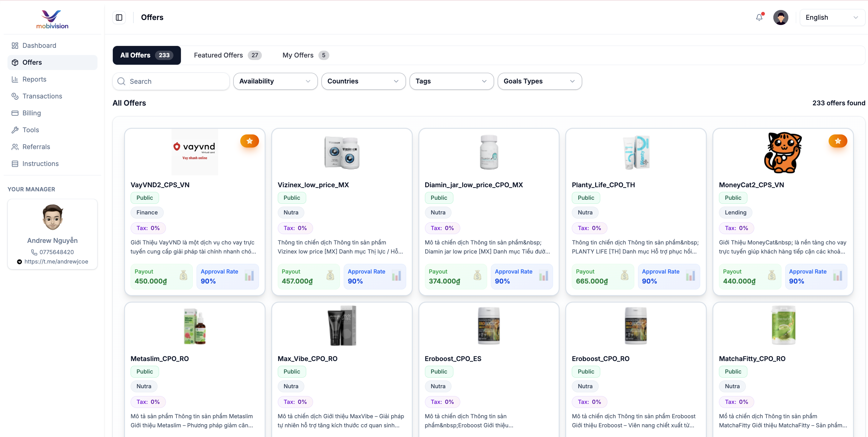Expand the Goals Types dropdown
The height and width of the screenshot is (437, 868).
(539, 81)
